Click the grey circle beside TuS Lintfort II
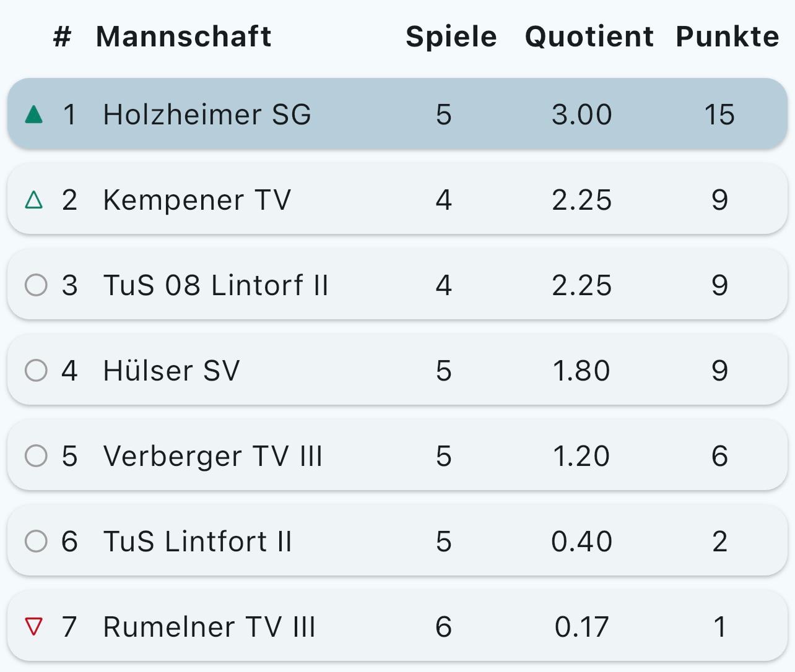 click(x=36, y=541)
